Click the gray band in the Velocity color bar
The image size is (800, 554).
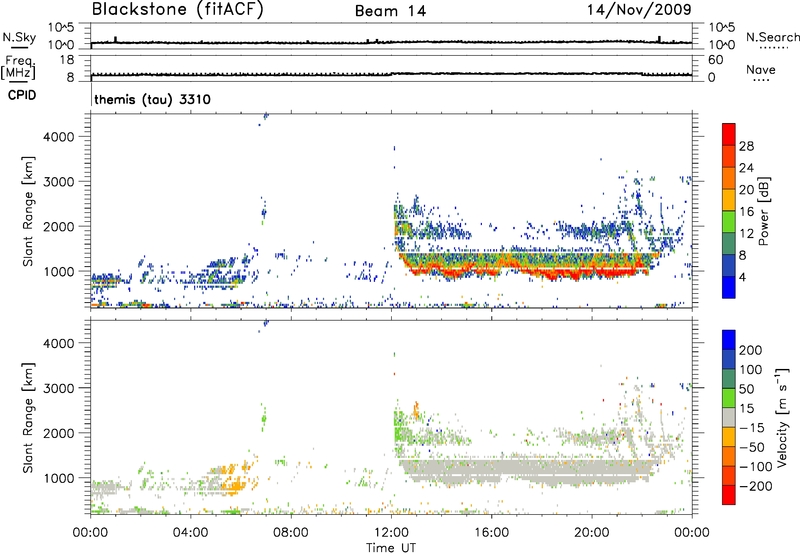[729, 417]
